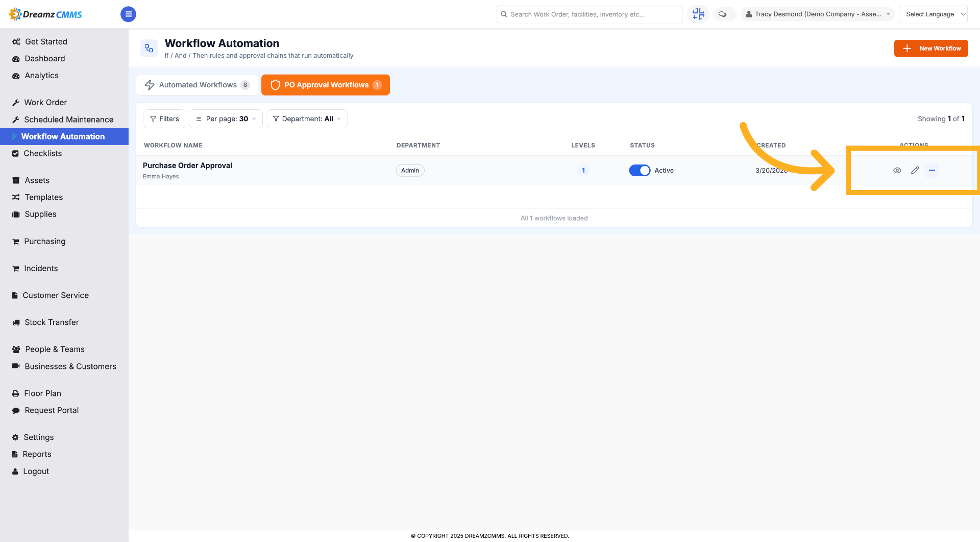Click the Logout user icon
This screenshot has width=980, height=542.
15,472
